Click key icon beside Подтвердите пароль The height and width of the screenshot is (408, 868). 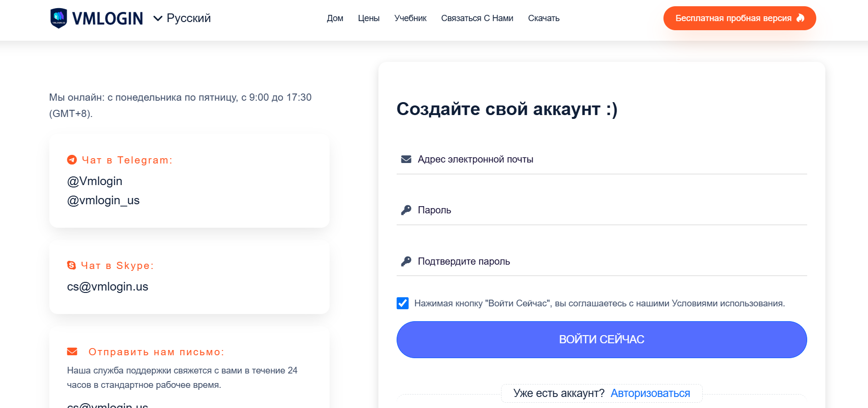(x=406, y=261)
